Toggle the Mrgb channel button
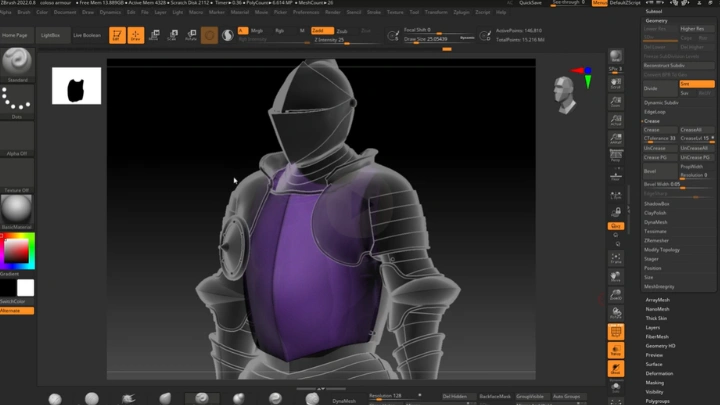The height and width of the screenshot is (405, 720). [x=257, y=31]
